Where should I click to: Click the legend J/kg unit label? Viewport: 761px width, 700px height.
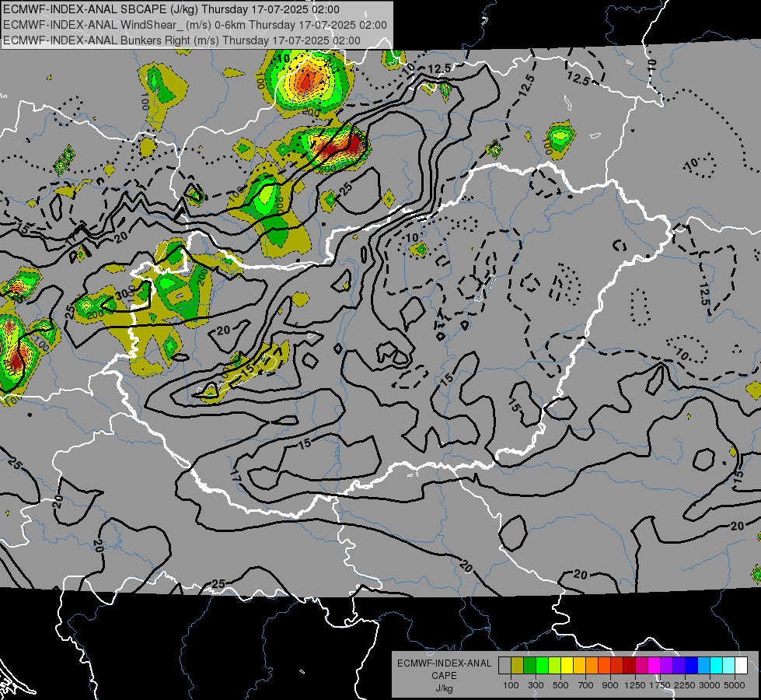[444, 689]
